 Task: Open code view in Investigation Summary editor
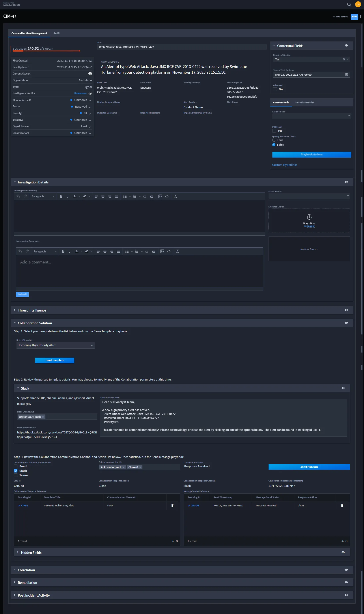tap(167, 196)
